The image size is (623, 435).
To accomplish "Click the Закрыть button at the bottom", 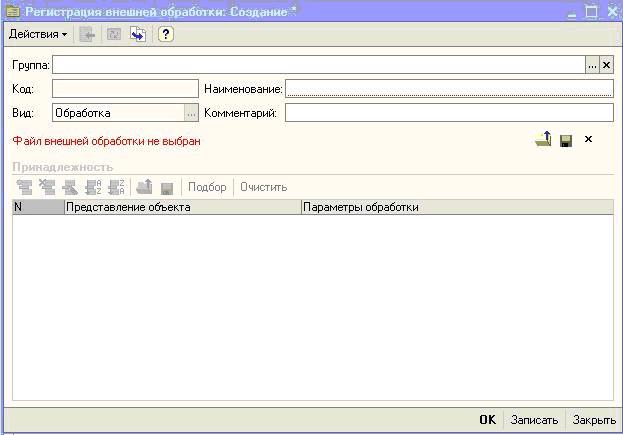I will click(594, 420).
